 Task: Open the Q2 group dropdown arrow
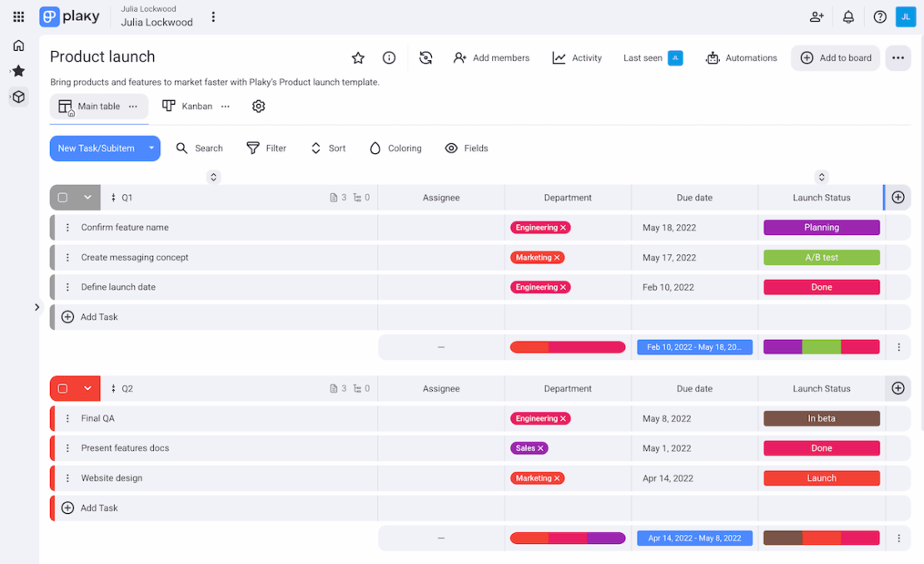pyautogui.click(x=87, y=388)
